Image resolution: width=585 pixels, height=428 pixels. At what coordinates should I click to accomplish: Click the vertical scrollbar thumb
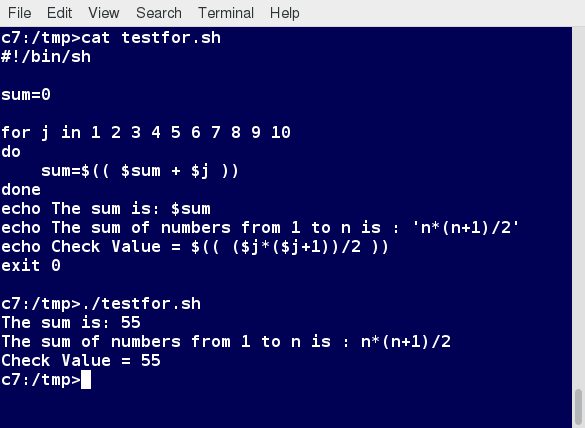pos(578,406)
